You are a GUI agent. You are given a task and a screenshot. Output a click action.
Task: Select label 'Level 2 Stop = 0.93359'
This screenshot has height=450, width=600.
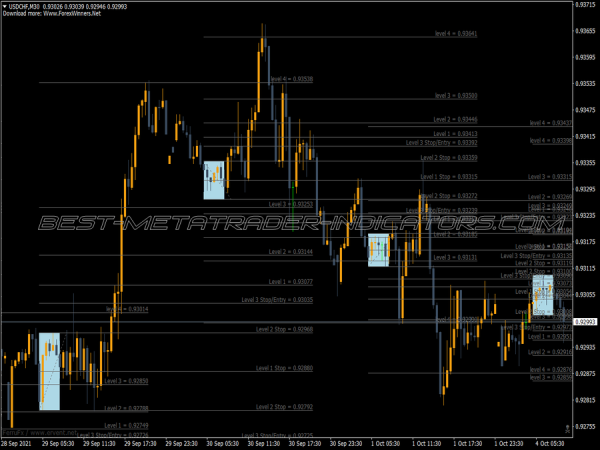click(448, 158)
